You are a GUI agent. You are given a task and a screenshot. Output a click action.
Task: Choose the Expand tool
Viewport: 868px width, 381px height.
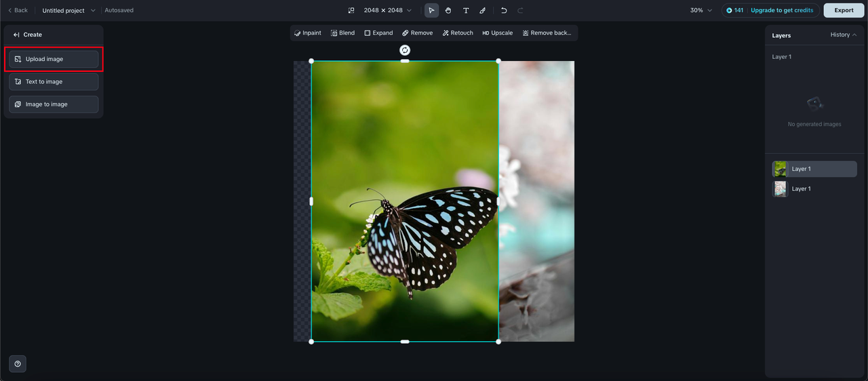pos(378,33)
